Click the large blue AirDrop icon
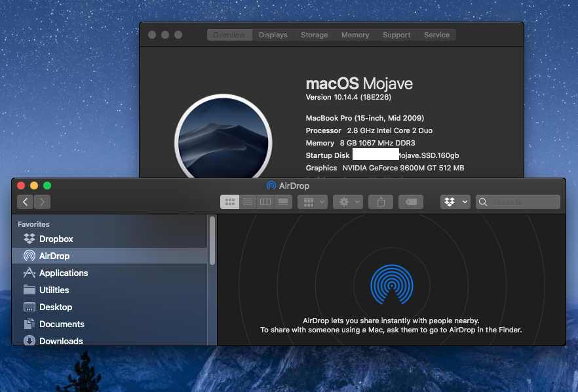Image resolution: width=578 pixels, height=392 pixels. (x=392, y=284)
